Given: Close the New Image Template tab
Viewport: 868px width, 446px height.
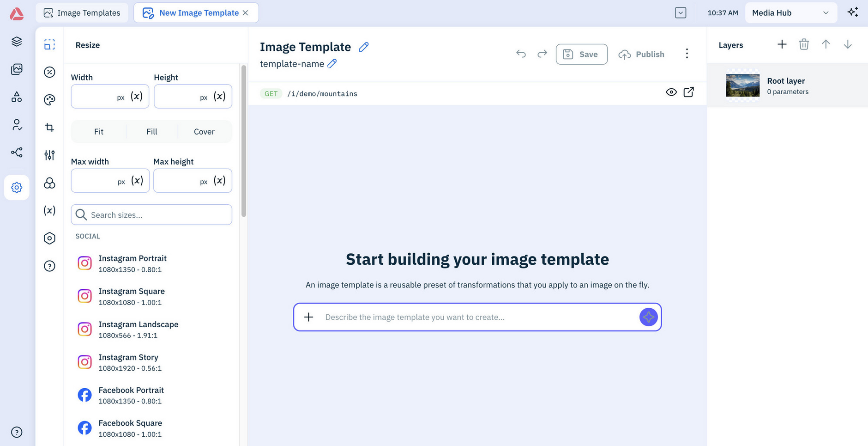Looking at the screenshot, I should point(246,13).
